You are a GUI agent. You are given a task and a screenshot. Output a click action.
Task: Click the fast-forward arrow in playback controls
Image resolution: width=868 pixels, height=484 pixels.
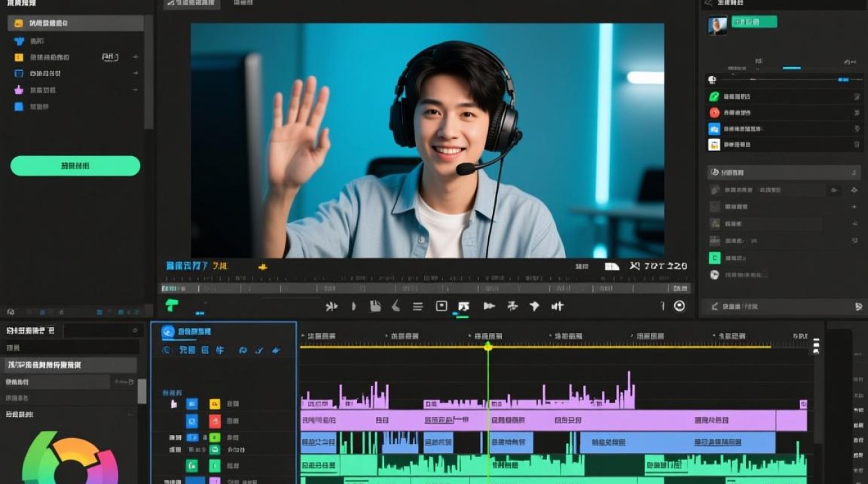point(490,306)
